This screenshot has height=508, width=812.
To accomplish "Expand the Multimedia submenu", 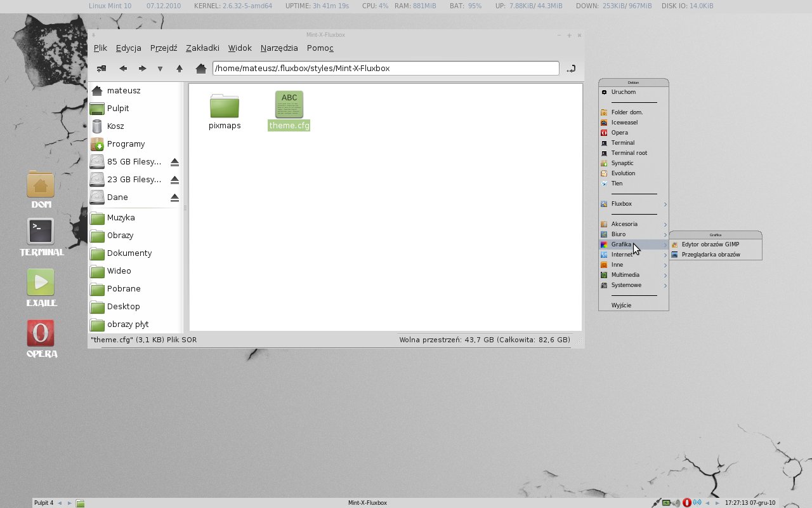I will [625, 274].
